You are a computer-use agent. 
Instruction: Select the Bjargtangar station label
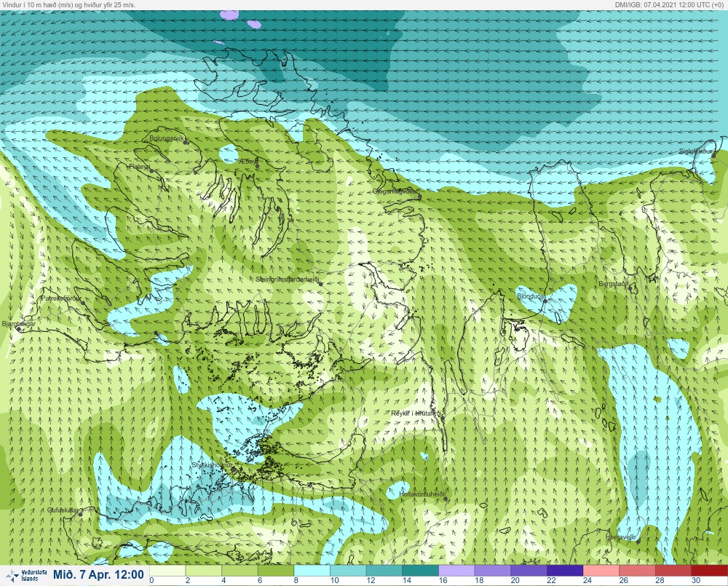coord(19,324)
